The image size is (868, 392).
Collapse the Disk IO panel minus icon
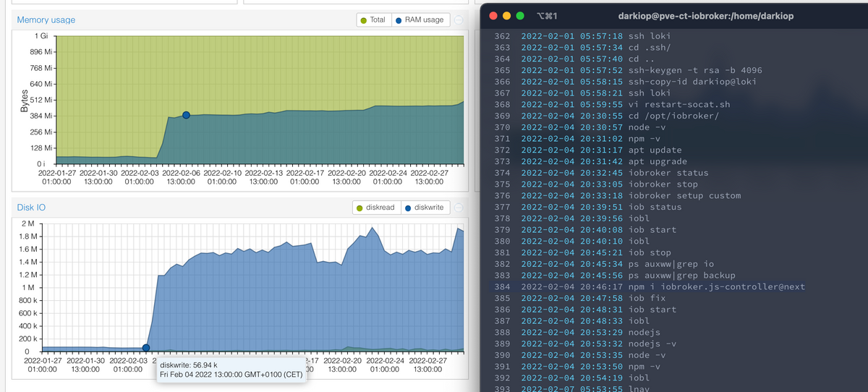point(459,208)
